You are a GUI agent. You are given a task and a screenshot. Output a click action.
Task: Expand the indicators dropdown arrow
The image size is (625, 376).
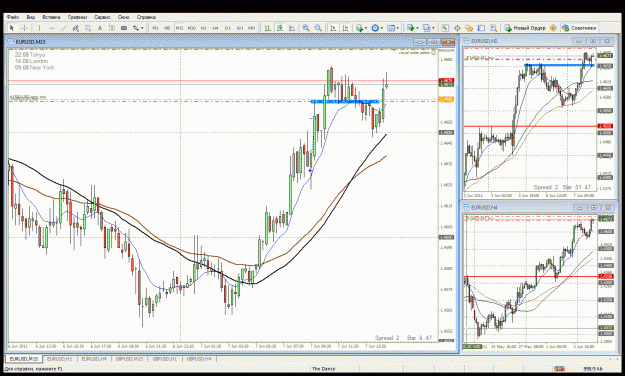tap(366, 28)
